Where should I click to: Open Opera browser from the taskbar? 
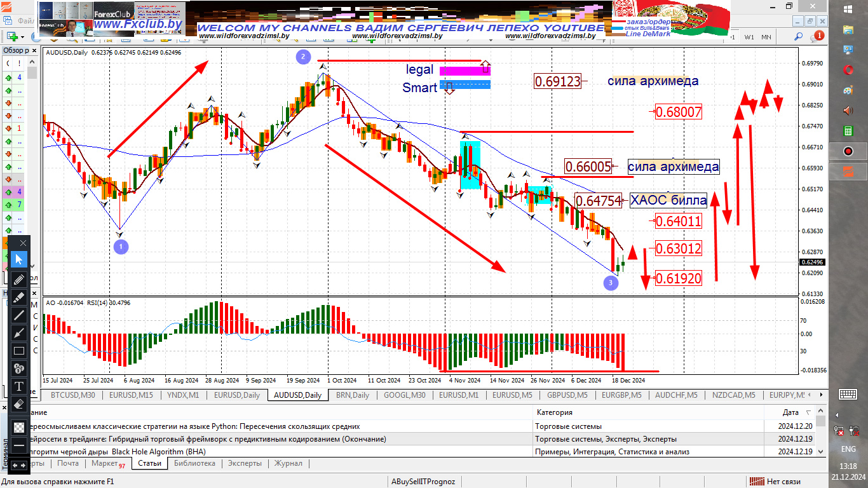(x=848, y=69)
